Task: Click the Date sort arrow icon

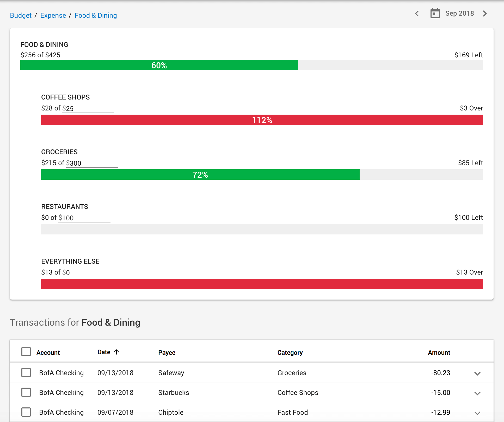Action: (116, 352)
